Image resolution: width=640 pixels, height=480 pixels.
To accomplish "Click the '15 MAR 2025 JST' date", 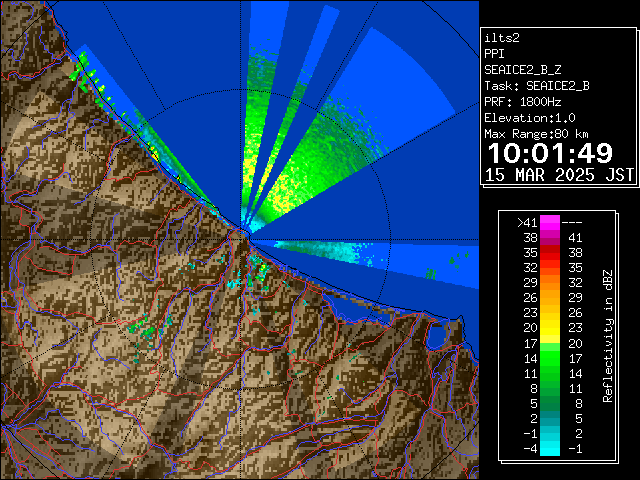I will point(559,175).
